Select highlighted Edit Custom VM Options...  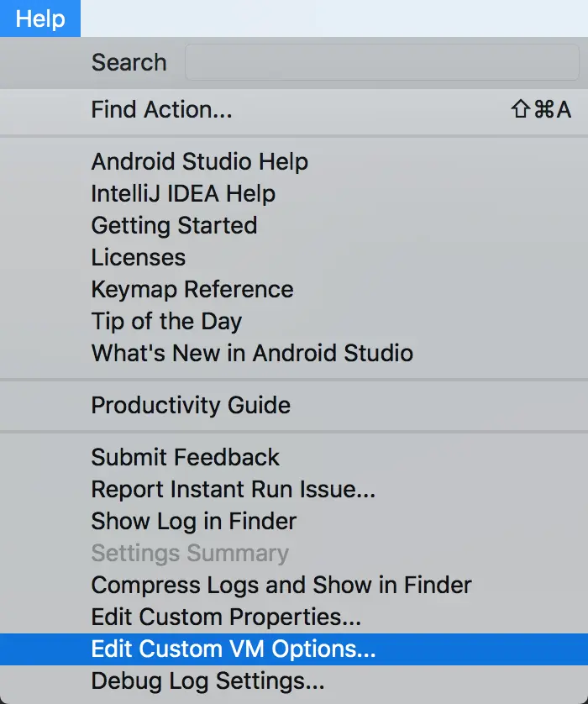point(234,649)
